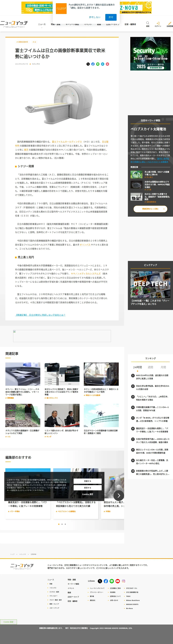Viewport: 173px width, 644px height.
Task: Open the footer Nikkan BookStore link
Action: (133, 600)
